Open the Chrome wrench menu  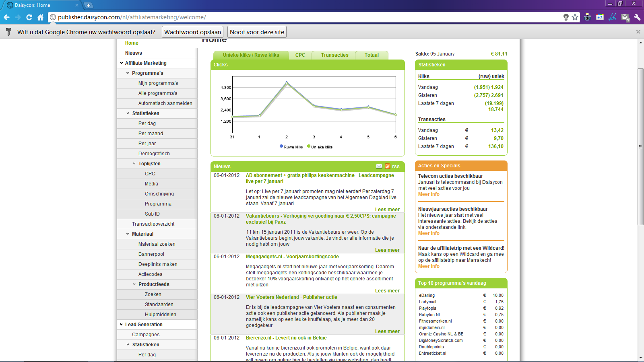point(637,17)
